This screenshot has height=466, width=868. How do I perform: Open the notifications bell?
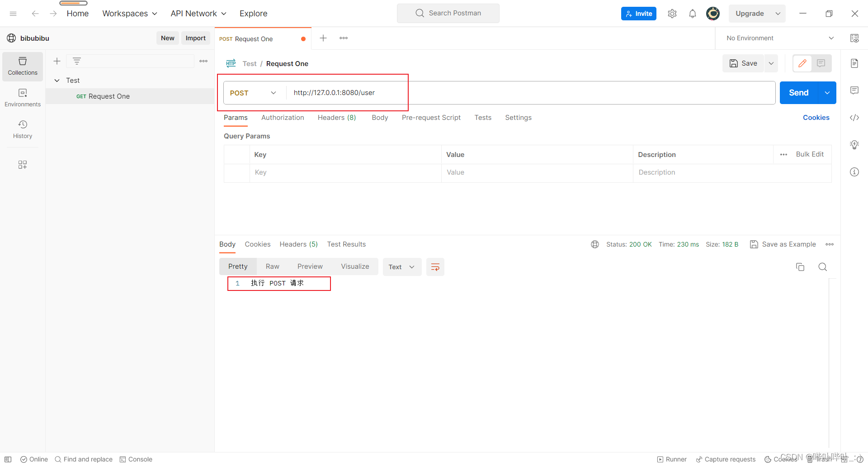pos(693,14)
